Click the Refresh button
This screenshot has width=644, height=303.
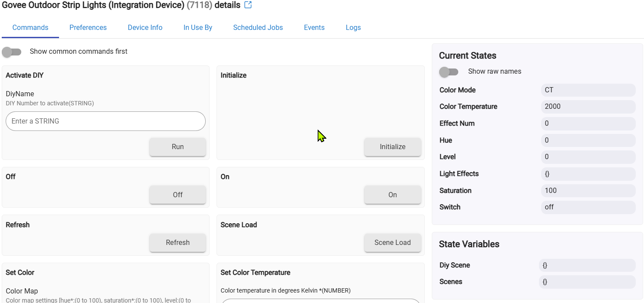pyautogui.click(x=177, y=243)
